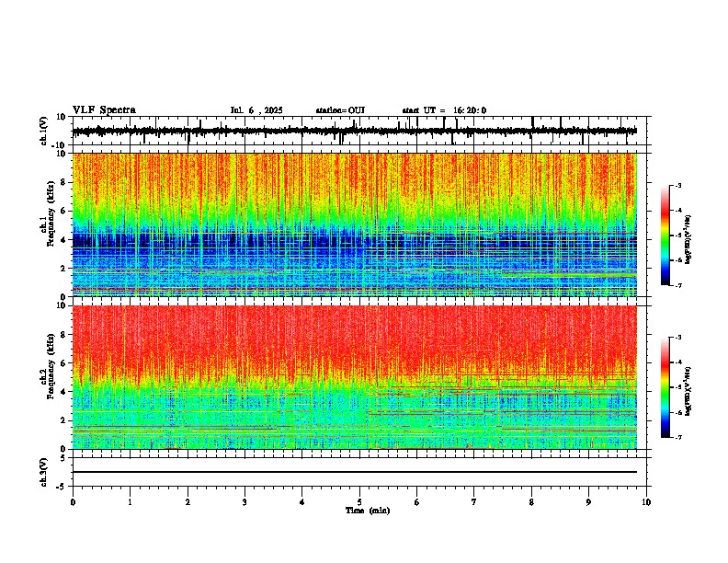Click the "4" kHz tick on ch.2 frequency axis

click(x=64, y=392)
